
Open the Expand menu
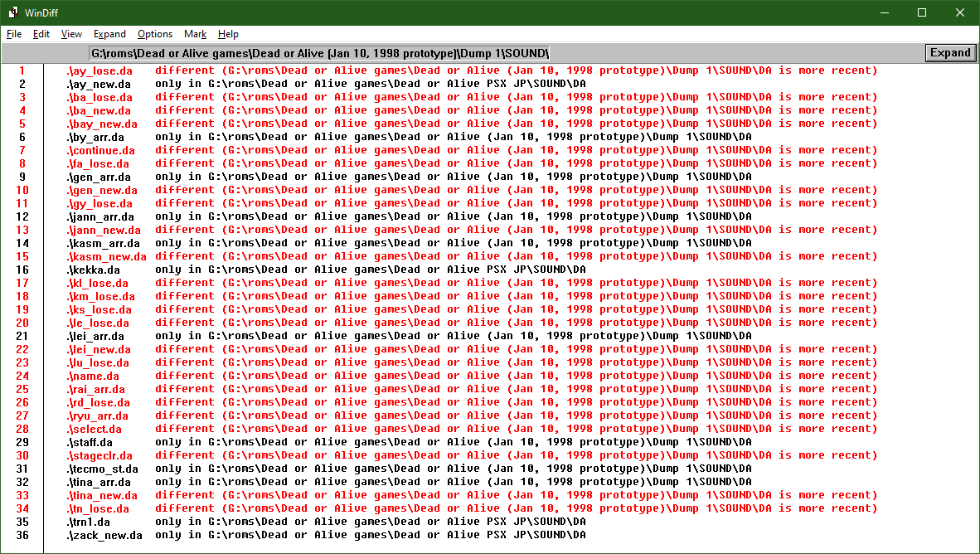[109, 34]
